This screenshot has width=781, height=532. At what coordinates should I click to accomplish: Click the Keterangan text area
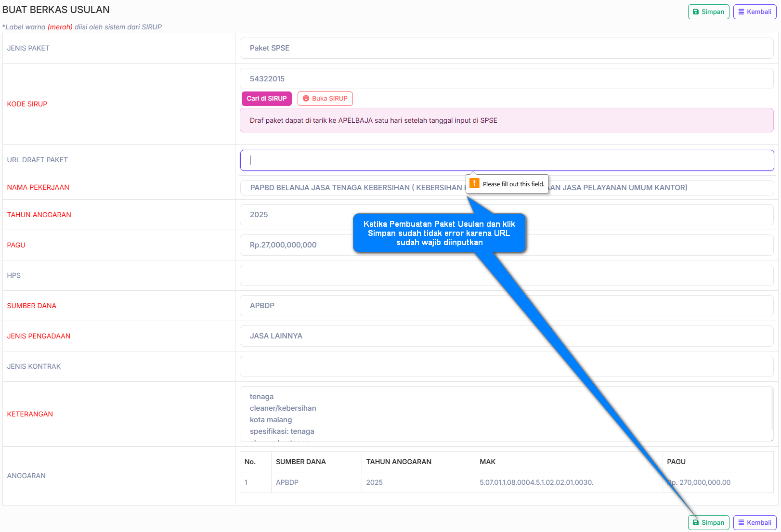(507, 414)
